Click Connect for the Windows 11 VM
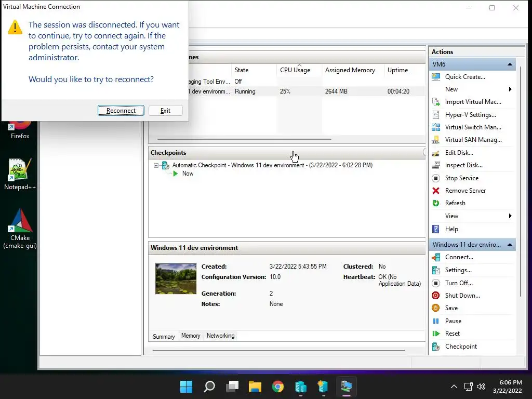Screen dimensions: 532x399 point(459,257)
